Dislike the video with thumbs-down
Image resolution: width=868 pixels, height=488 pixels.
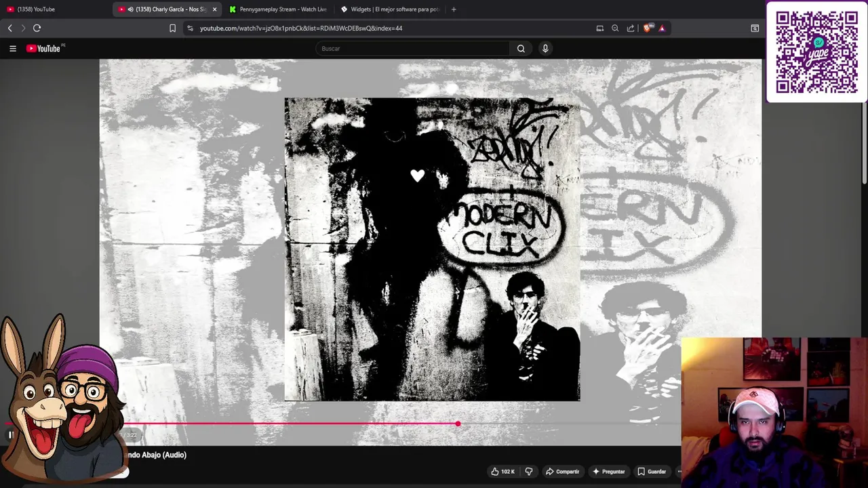[x=529, y=471]
